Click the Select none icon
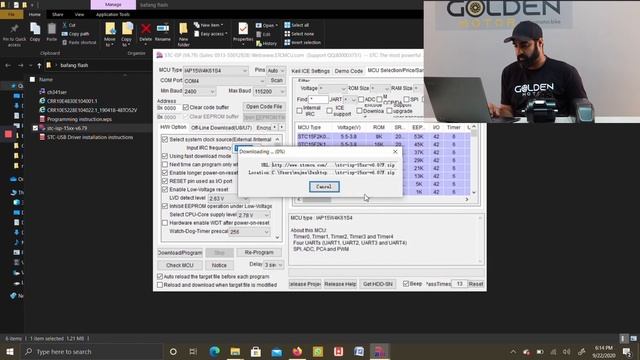This screenshot has width=640, height=360. click(287, 34)
